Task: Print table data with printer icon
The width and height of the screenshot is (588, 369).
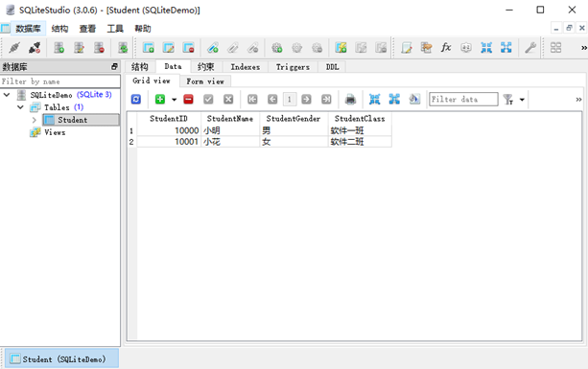Action: click(x=350, y=100)
